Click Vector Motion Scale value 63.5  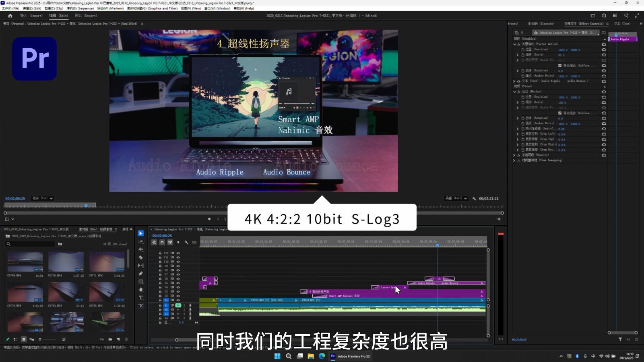point(561,55)
